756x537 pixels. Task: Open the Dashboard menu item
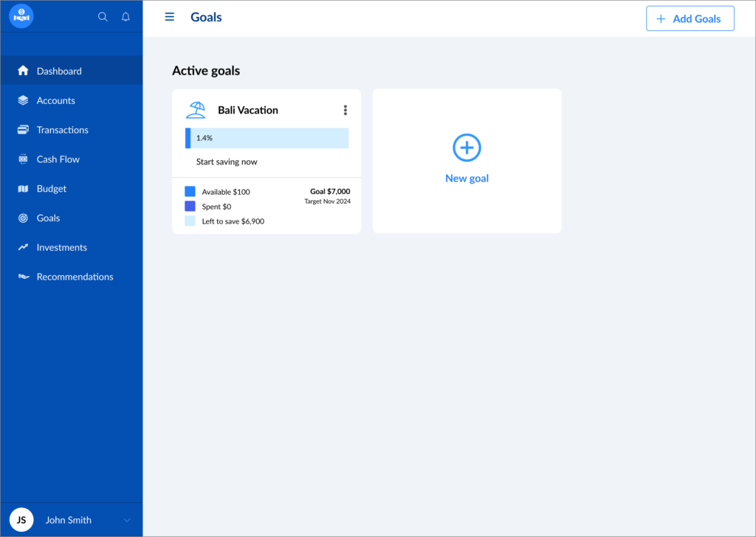(x=59, y=72)
